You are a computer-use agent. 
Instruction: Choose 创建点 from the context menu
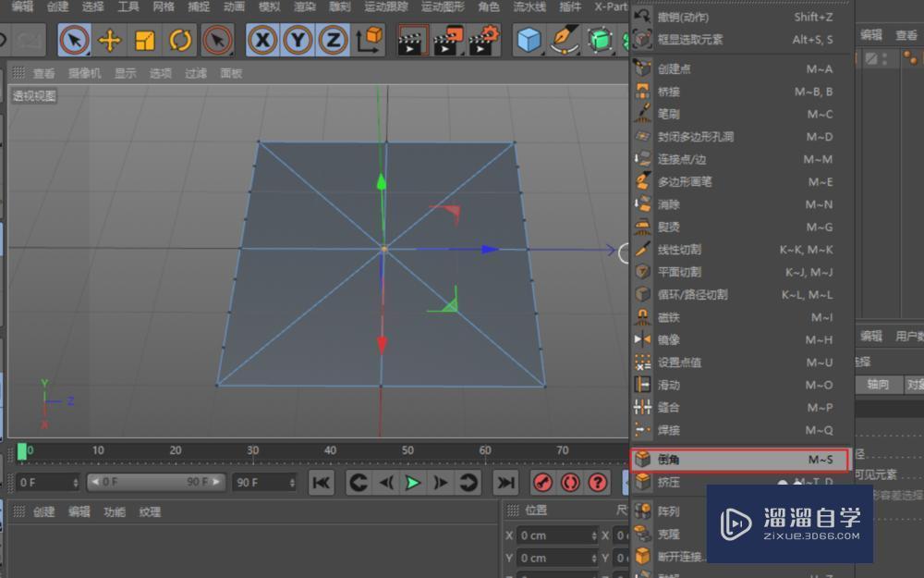click(741, 69)
